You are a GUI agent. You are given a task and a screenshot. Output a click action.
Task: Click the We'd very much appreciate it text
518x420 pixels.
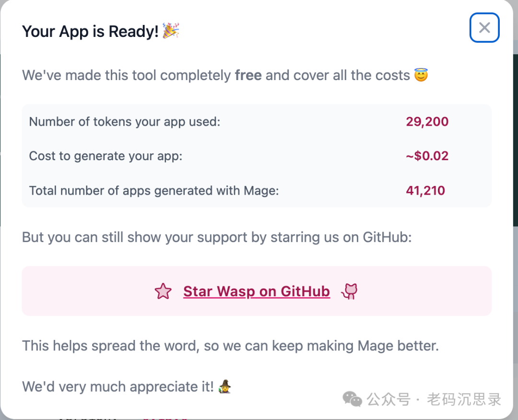(118, 386)
